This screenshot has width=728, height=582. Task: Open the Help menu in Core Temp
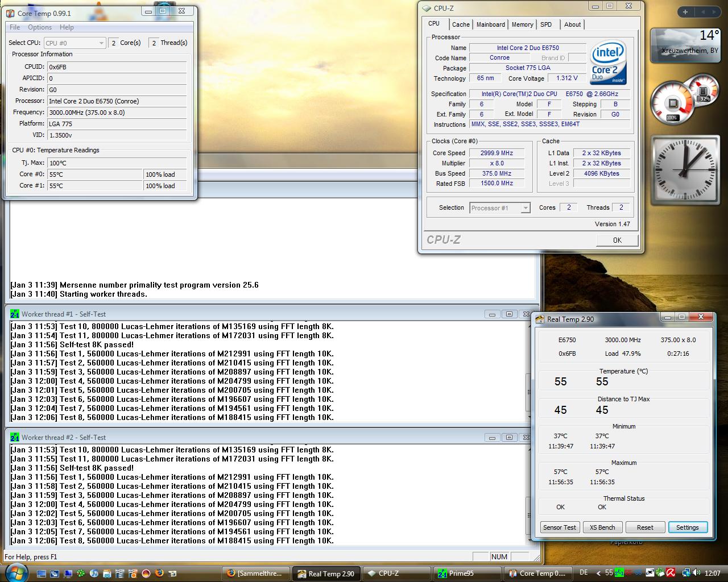click(67, 27)
